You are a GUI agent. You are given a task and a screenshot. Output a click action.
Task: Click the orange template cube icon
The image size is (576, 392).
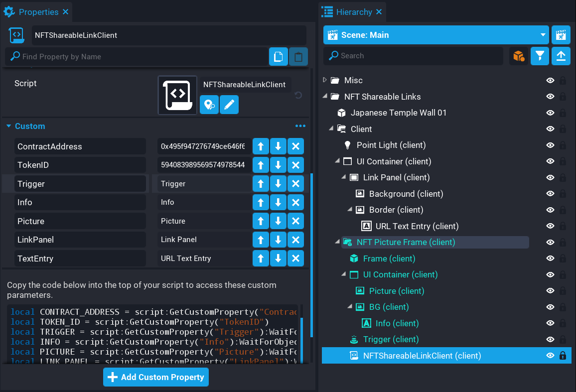(x=519, y=56)
